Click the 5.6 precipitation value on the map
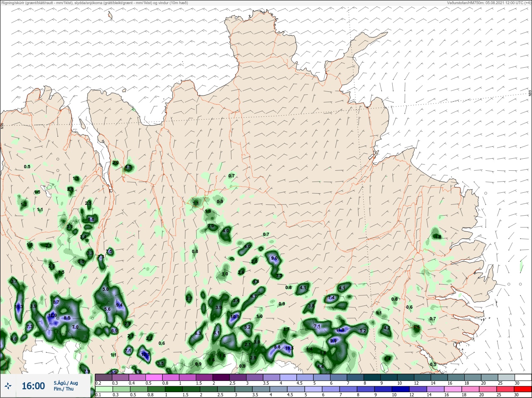Screen dimensions: 532x398 point(107,309)
